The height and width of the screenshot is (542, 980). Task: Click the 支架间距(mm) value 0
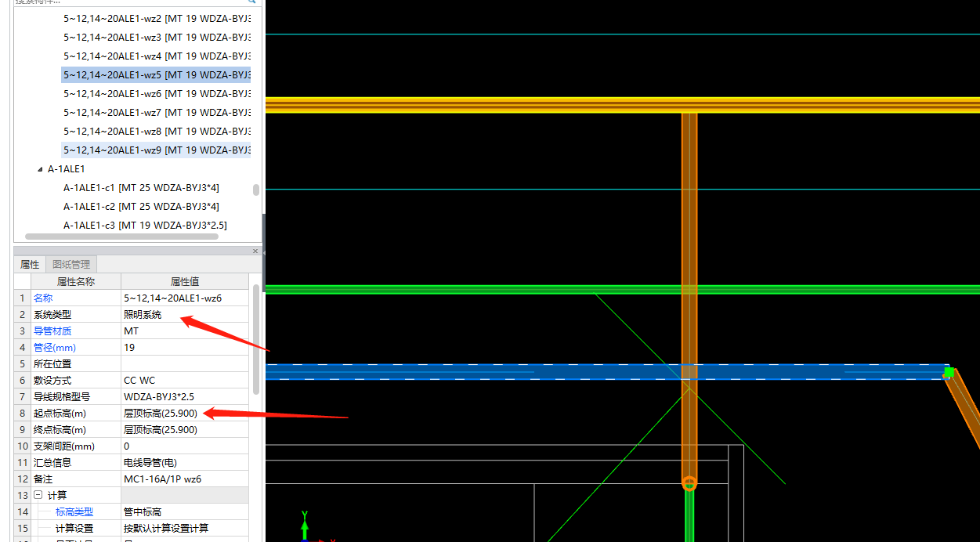click(x=185, y=446)
